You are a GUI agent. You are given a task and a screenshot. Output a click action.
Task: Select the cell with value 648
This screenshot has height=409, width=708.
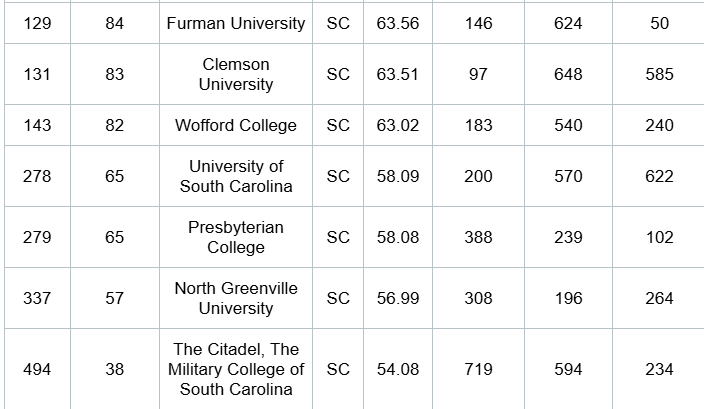point(568,74)
